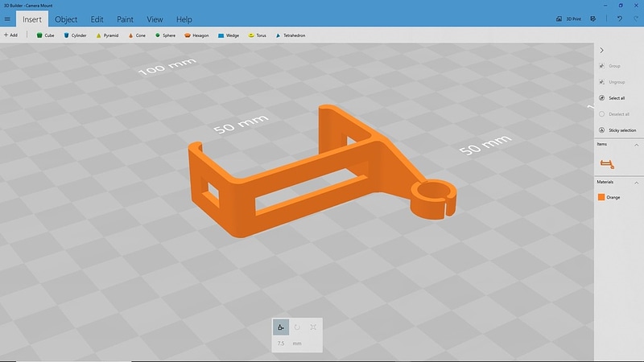Collapse the Materials section
Viewport: 644px width, 362px height.
pyautogui.click(x=636, y=183)
